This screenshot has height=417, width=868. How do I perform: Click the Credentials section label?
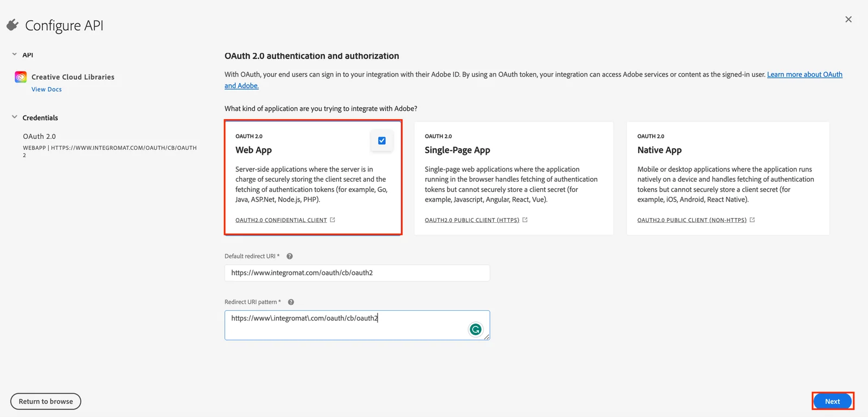coord(40,118)
